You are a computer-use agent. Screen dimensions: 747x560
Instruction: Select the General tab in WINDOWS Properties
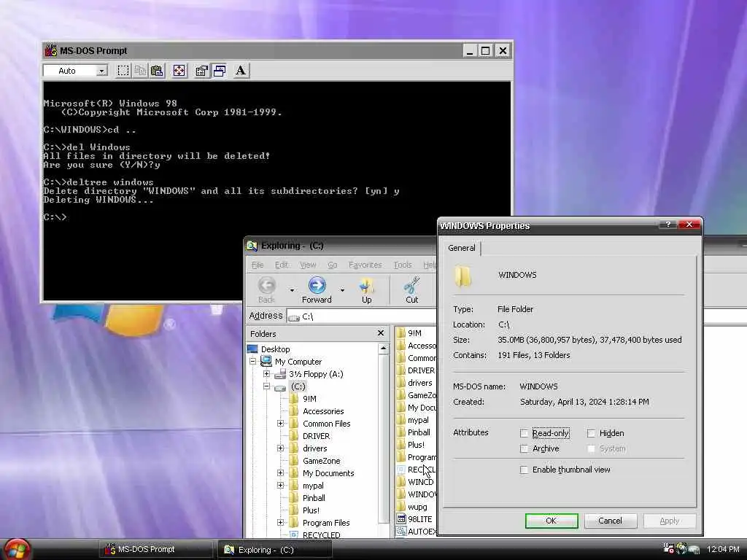point(462,248)
